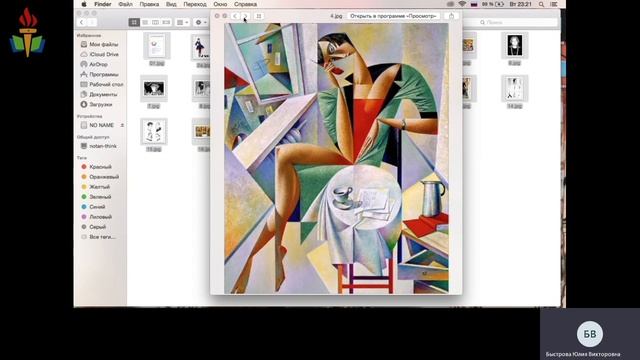Select Документы in sidebar
This screenshot has height=360, width=640.
99,94
